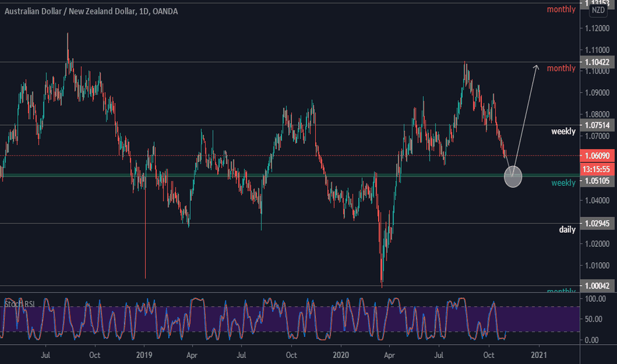
Task: Click the 1.02945 price level label
Action: click(x=597, y=224)
